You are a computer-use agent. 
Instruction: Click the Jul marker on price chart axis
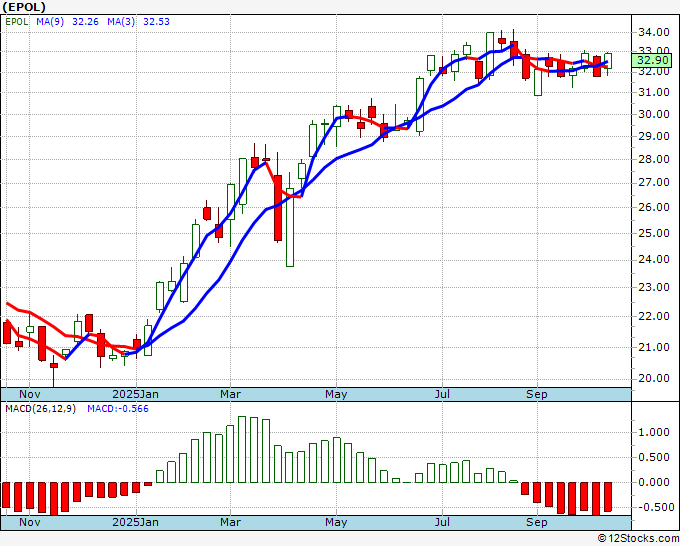(x=441, y=394)
